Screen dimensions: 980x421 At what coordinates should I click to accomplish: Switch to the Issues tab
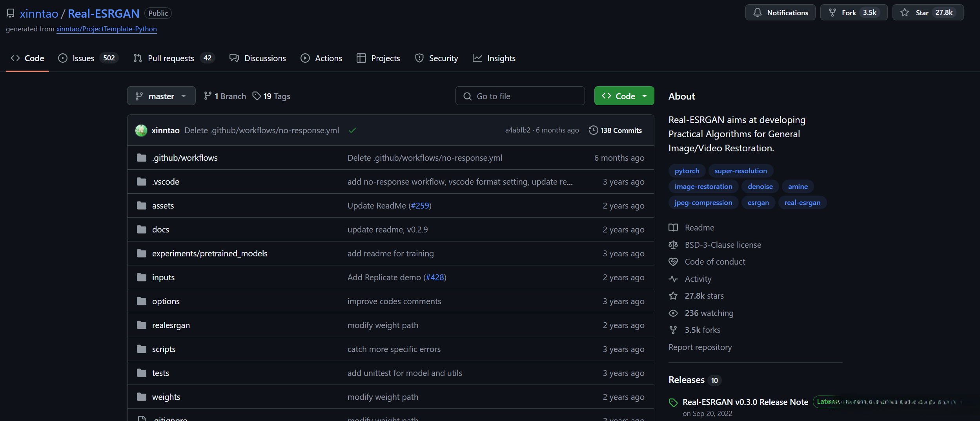click(x=83, y=58)
